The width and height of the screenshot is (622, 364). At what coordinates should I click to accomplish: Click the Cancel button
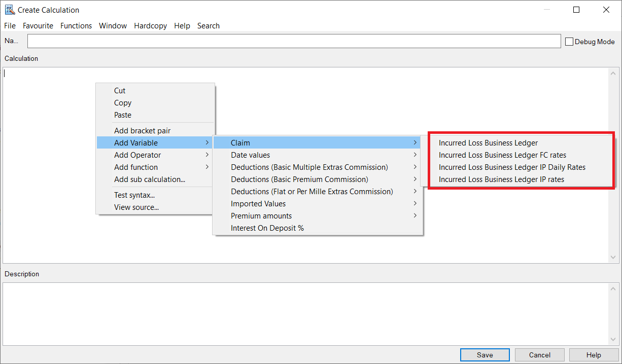pyautogui.click(x=539, y=355)
